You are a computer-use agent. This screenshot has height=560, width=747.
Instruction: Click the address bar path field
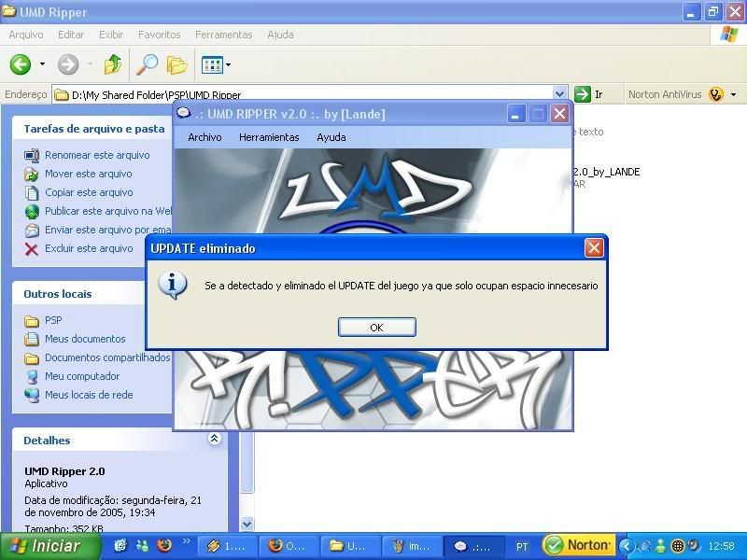click(x=303, y=94)
